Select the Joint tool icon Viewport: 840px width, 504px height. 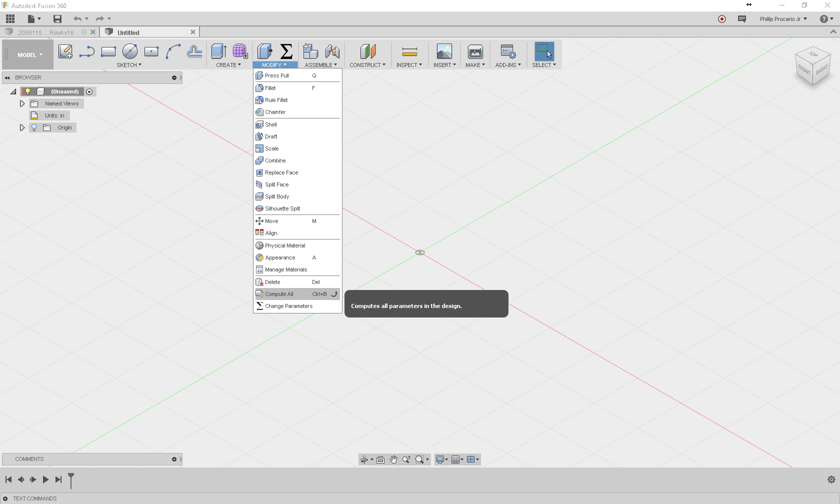pos(332,51)
